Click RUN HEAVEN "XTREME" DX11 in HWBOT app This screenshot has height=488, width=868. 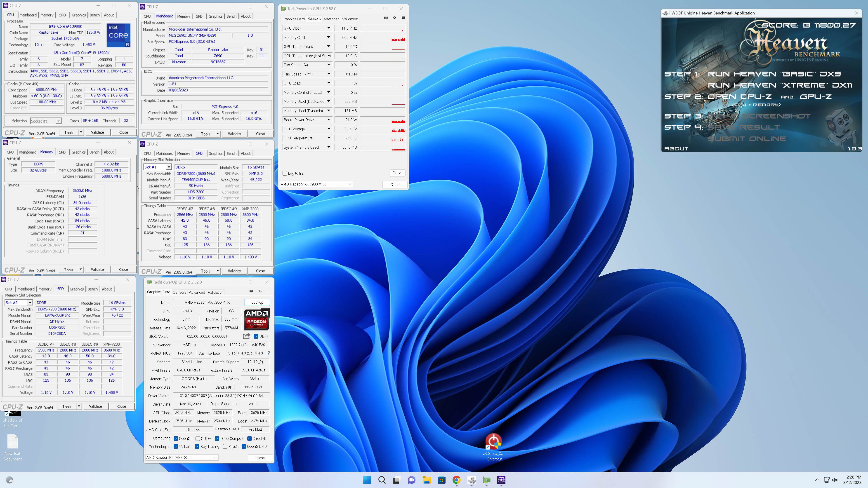point(780,85)
